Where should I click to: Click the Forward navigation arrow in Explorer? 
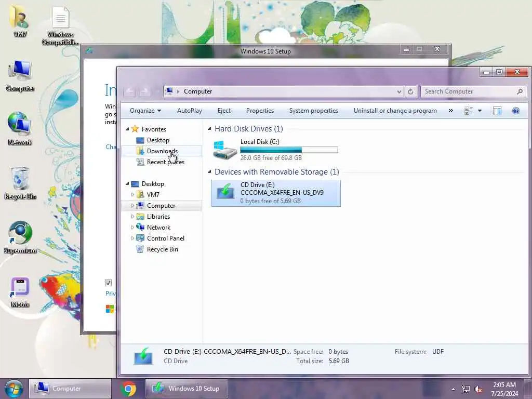pos(144,91)
